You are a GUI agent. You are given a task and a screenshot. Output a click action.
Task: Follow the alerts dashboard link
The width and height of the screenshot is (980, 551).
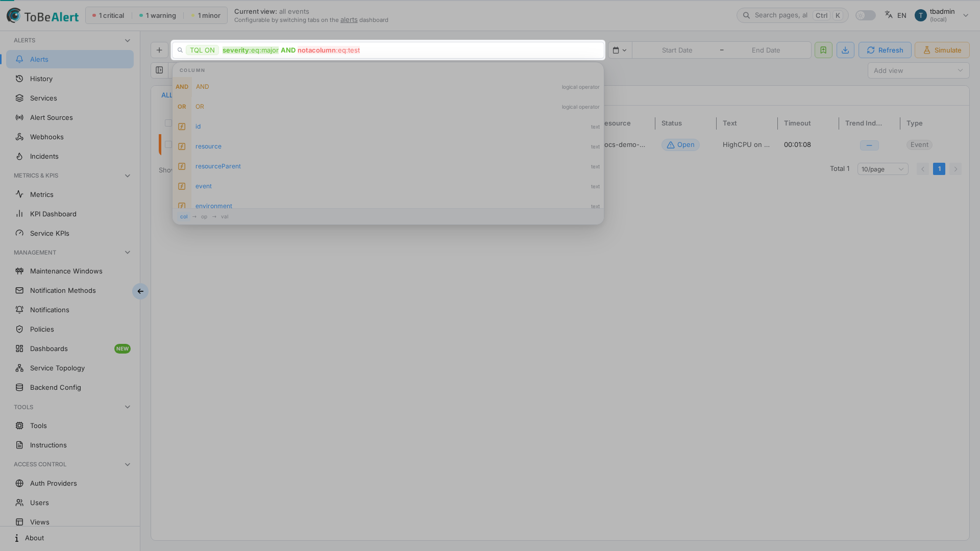[349, 20]
